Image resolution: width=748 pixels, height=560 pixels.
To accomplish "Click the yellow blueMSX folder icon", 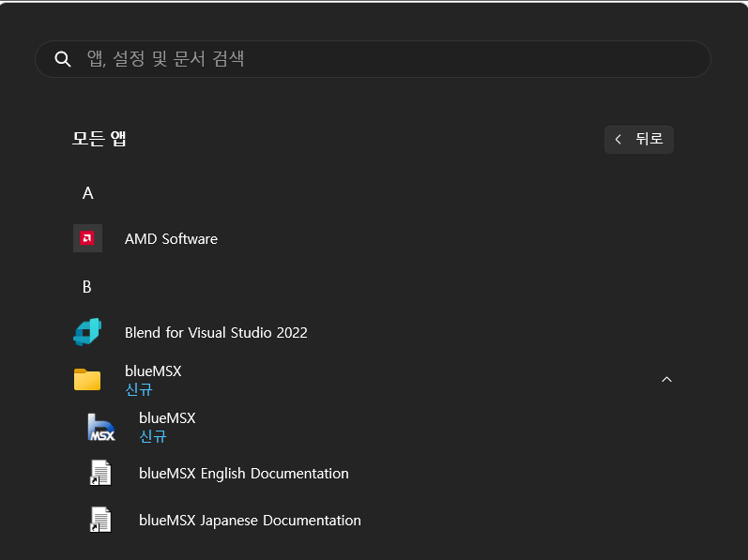I will click(x=87, y=379).
